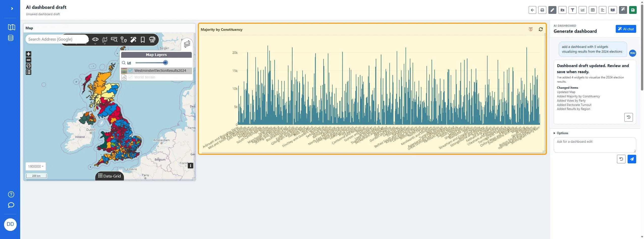Click the map info button
The image size is (644, 239).
coord(191,166)
